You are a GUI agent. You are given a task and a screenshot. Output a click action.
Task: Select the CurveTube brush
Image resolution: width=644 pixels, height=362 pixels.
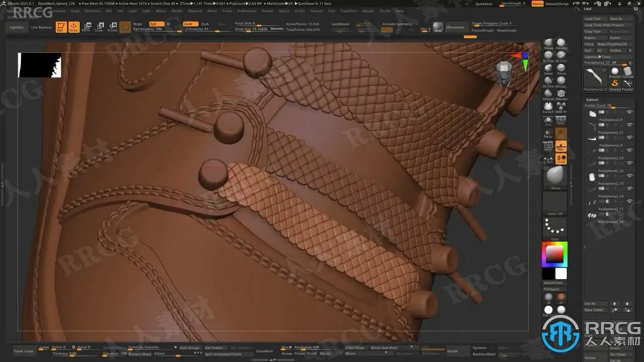tap(548, 108)
